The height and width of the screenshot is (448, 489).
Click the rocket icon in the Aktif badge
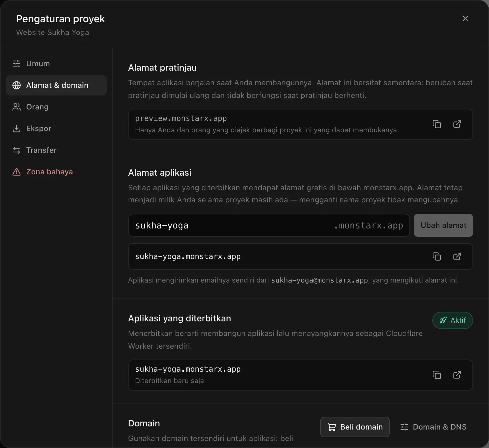coord(443,320)
